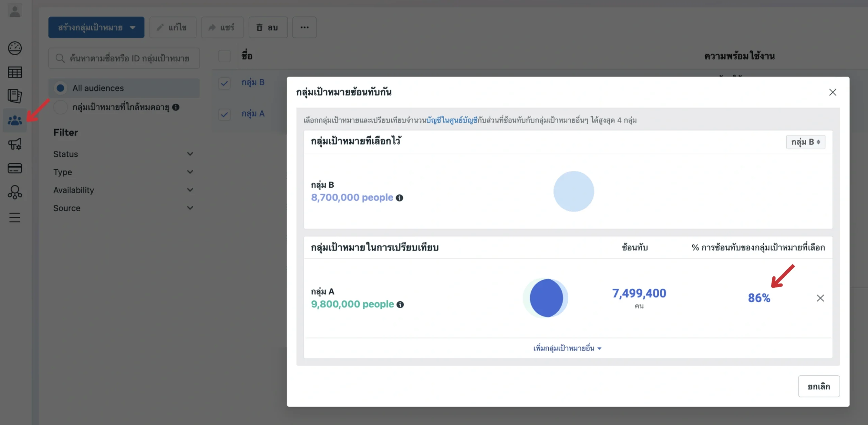The height and width of the screenshot is (425, 868).
Task: Open the Ads Manager settings megaphone icon
Action: pos(15,144)
